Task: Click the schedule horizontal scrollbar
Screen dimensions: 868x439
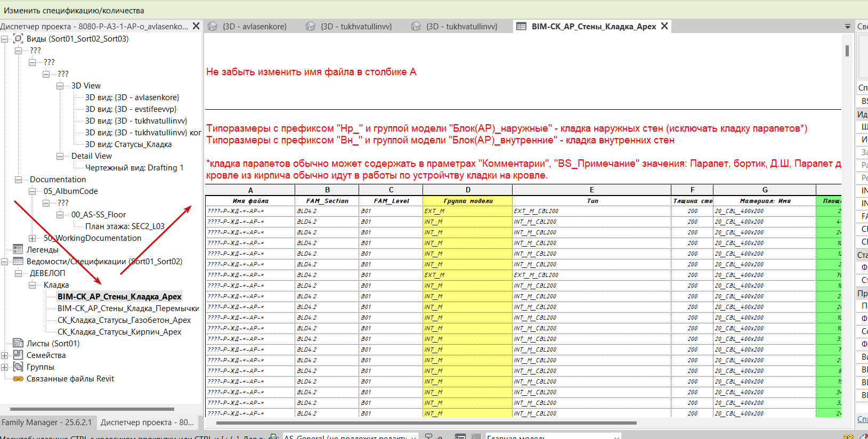Action: 426,423
